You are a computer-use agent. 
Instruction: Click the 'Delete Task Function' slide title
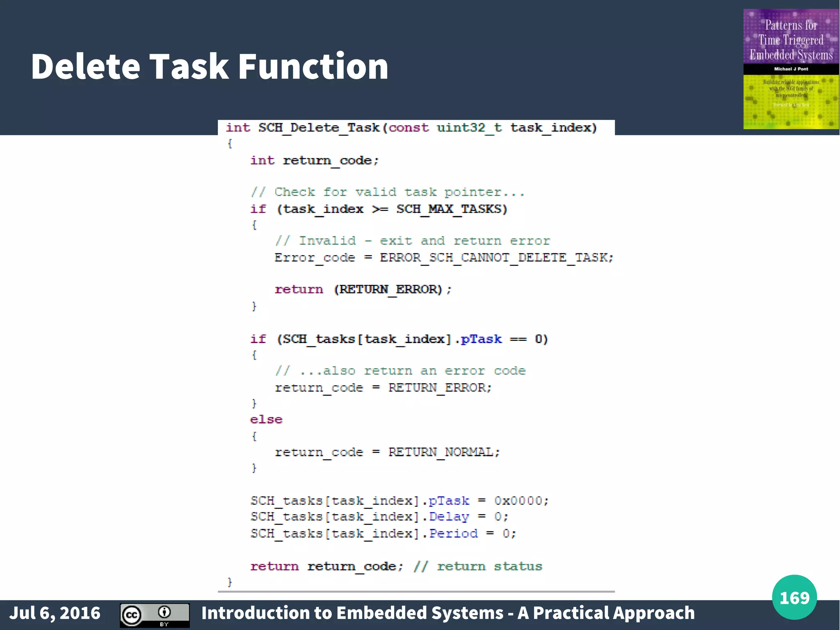210,66
